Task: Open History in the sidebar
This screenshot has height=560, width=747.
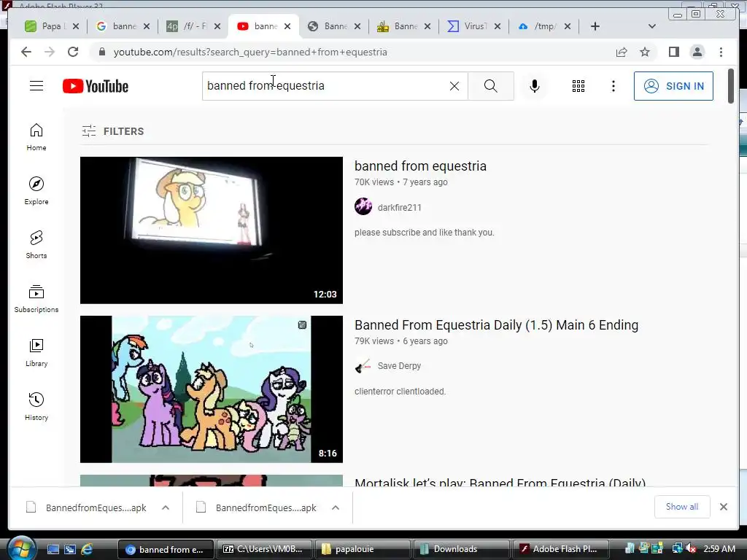Action: [x=36, y=406]
